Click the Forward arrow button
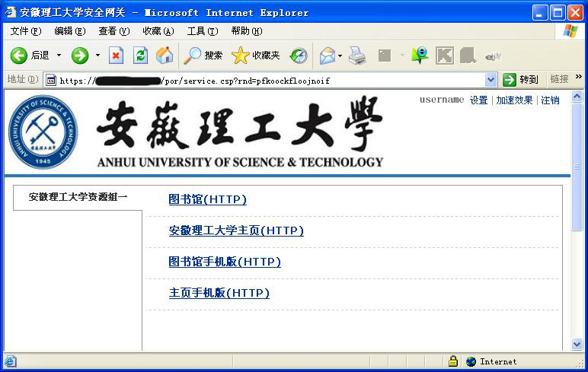 (x=80, y=56)
